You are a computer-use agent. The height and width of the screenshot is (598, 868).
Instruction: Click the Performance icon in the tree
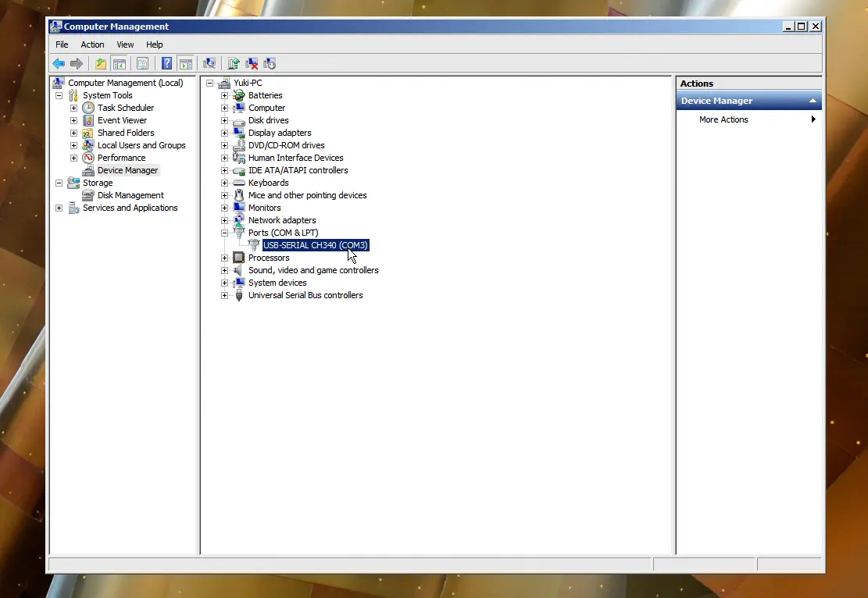pyautogui.click(x=88, y=158)
